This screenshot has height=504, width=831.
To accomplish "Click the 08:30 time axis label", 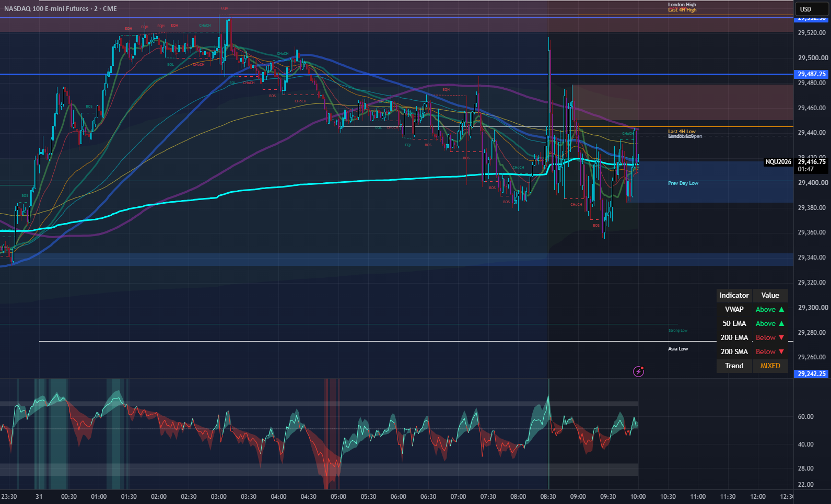I will (x=548, y=497).
